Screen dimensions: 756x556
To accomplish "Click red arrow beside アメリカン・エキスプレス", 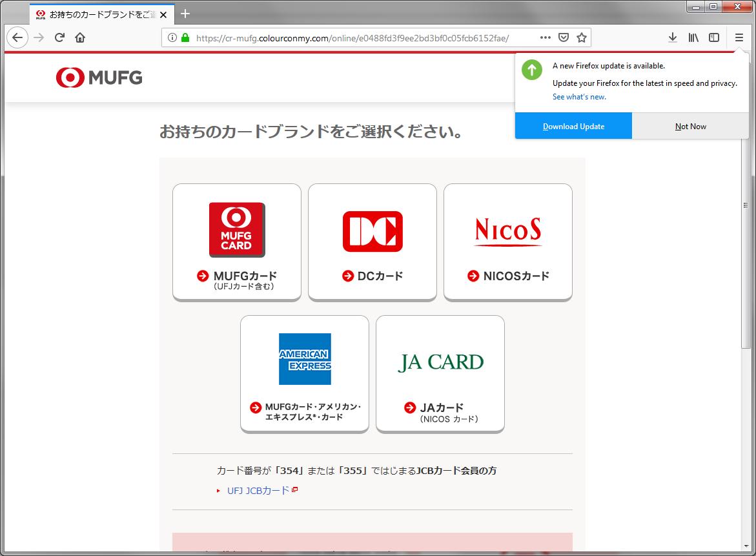I will point(256,407).
